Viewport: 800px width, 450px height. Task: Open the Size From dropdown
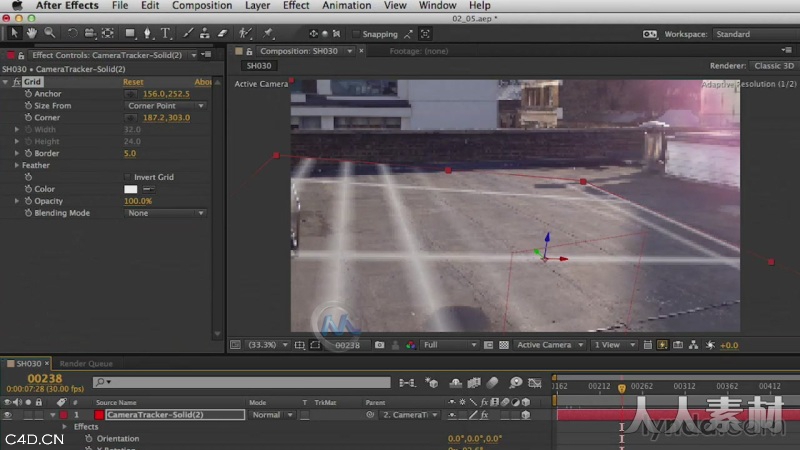165,106
